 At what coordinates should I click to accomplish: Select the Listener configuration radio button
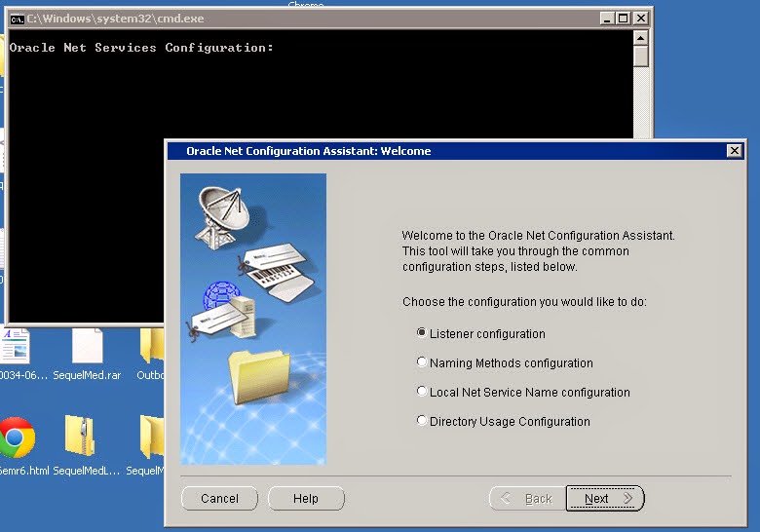422,333
